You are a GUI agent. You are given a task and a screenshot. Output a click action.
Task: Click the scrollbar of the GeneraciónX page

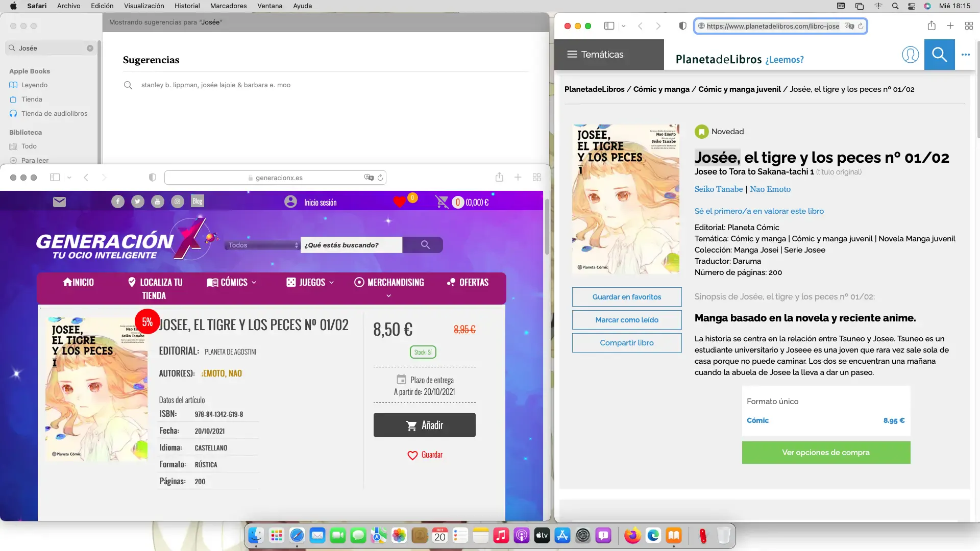click(x=547, y=227)
